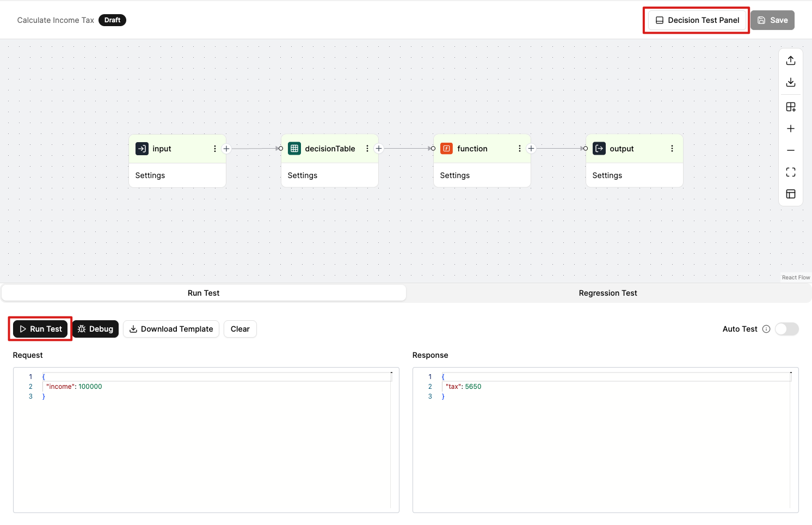Click the upload icon in canvas toolbar

point(791,60)
